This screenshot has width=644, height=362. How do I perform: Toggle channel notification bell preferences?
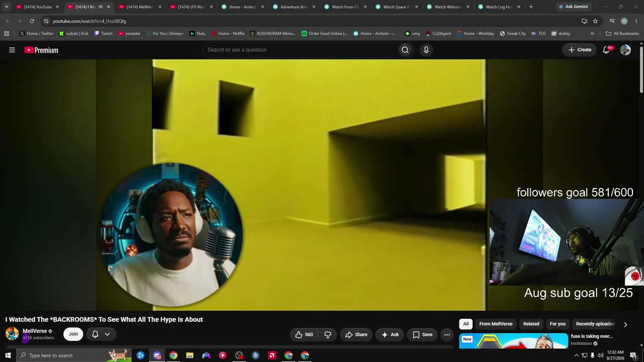click(101, 334)
